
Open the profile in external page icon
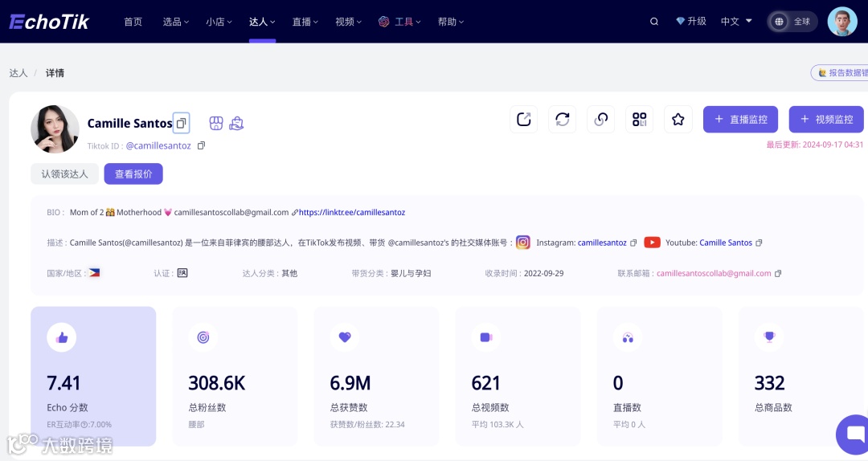[524, 119]
